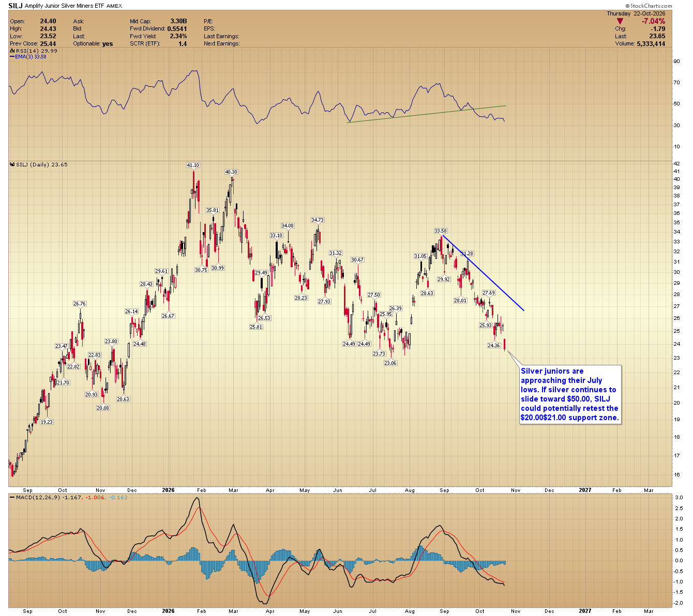
Task: Click the 40.30 price label
Action: pos(231,172)
